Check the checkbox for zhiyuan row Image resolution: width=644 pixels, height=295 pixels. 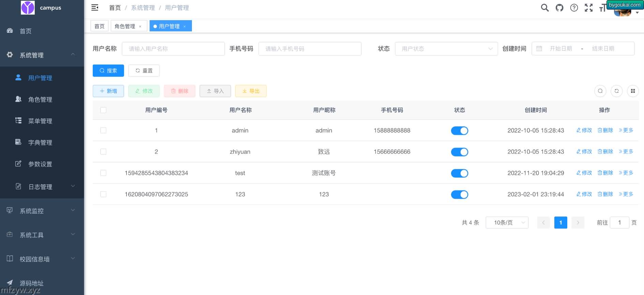point(103,152)
